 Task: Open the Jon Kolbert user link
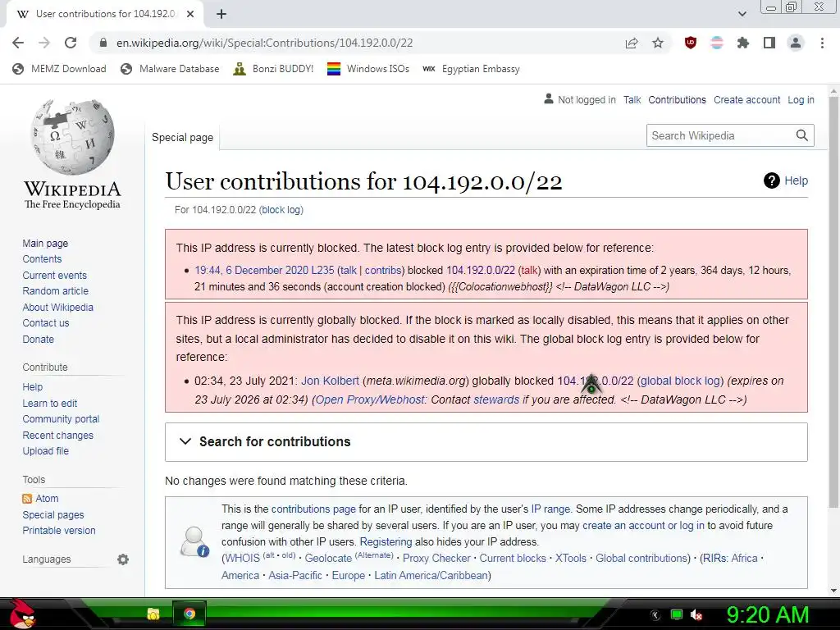coord(330,381)
